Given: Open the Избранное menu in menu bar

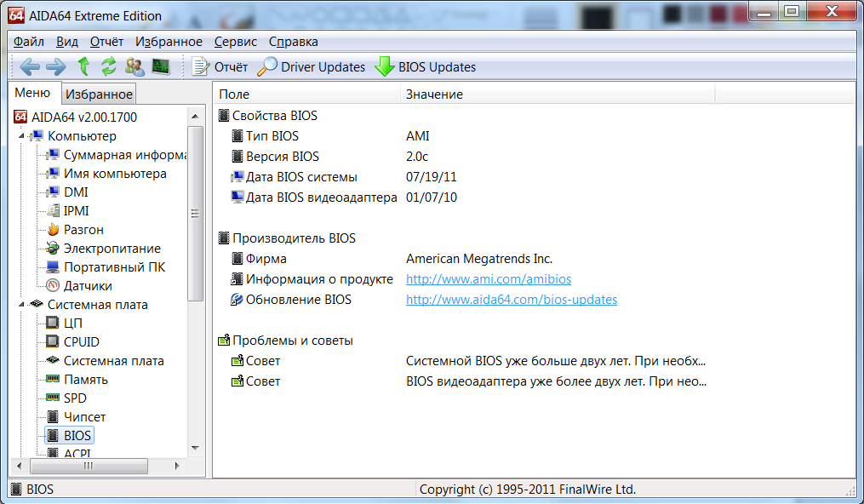Looking at the screenshot, I should tap(169, 42).
